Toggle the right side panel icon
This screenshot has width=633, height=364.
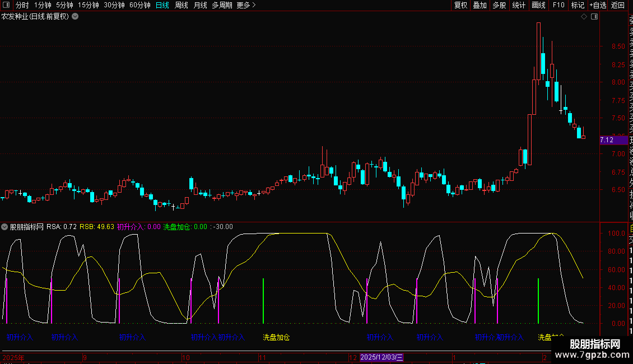(594, 17)
